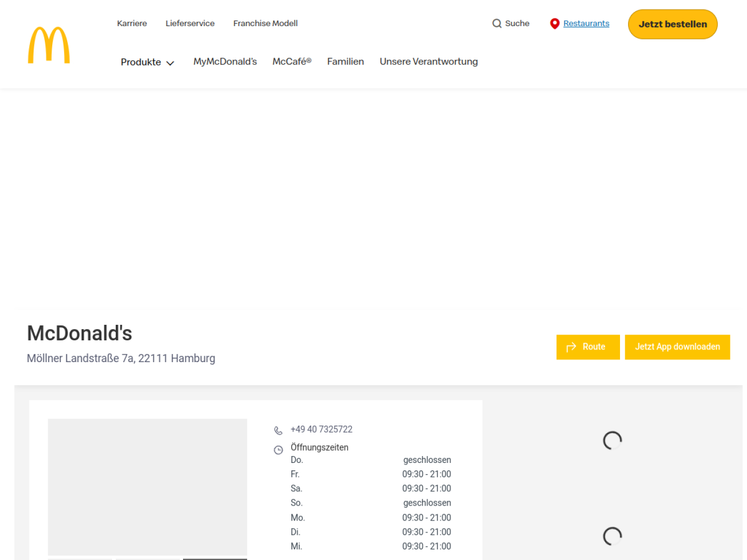This screenshot has height=560, width=747.
Task: Click the McDonald's golden arches logo
Action: (49, 45)
